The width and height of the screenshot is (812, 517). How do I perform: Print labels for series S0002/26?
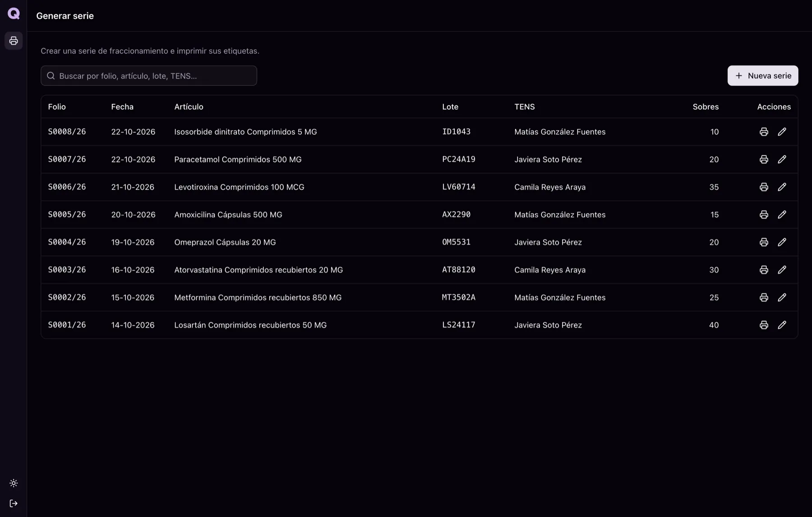[x=764, y=297]
